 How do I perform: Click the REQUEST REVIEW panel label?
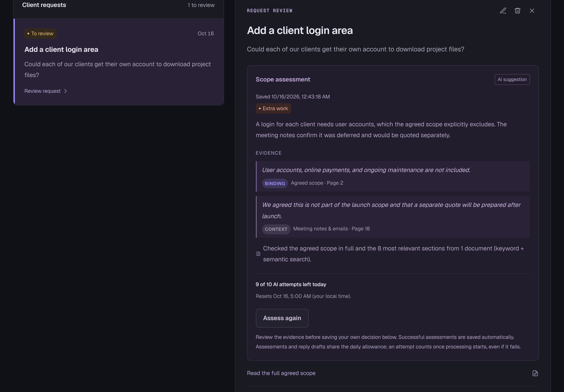(x=270, y=10)
